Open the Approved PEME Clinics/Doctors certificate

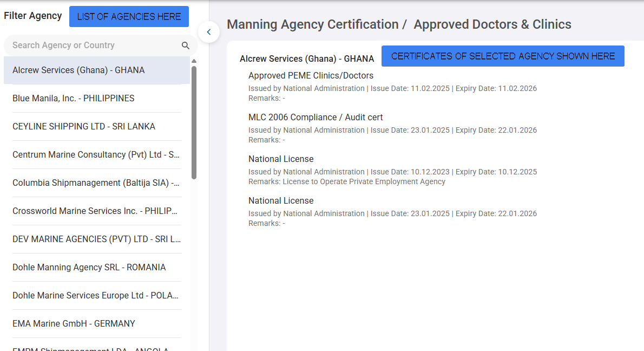coord(311,76)
